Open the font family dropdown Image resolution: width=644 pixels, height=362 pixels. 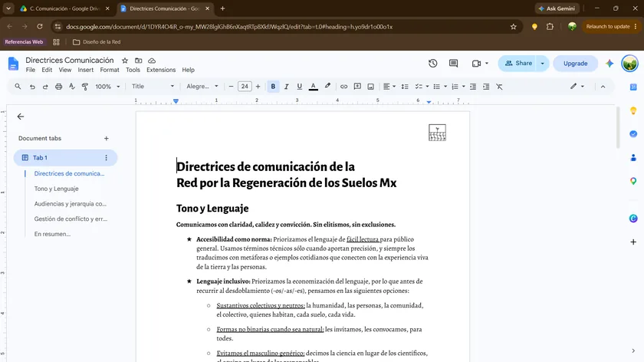[202, 87]
